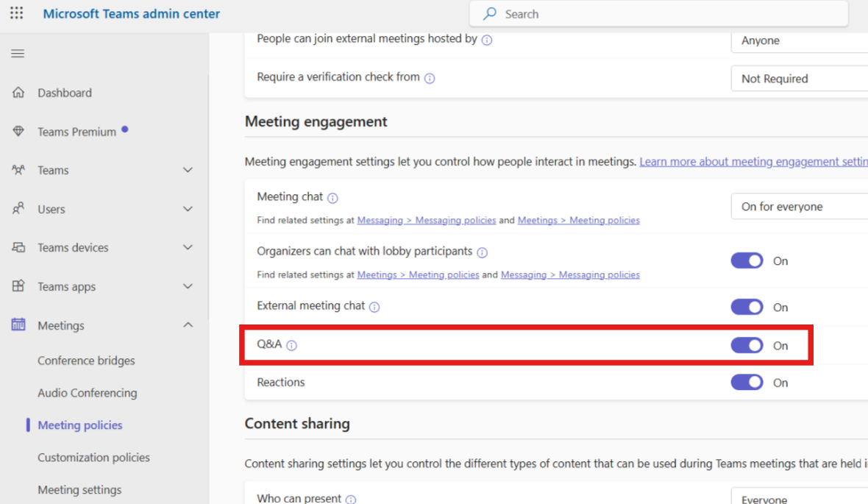The image size is (868, 504).
Task: Disable the Q&A toggle
Action: coord(747,346)
